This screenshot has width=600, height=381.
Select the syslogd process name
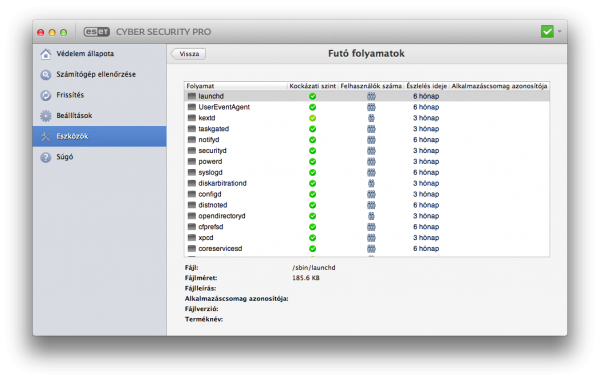210,173
